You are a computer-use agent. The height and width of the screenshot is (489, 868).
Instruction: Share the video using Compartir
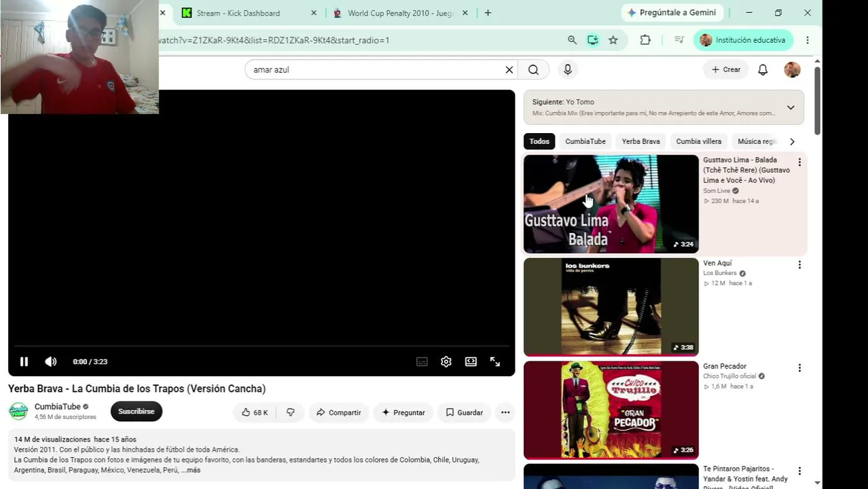tap(338, 412)
